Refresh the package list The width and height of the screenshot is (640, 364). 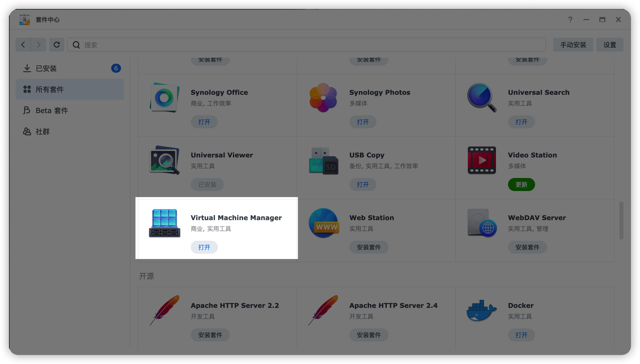(57, 45)
